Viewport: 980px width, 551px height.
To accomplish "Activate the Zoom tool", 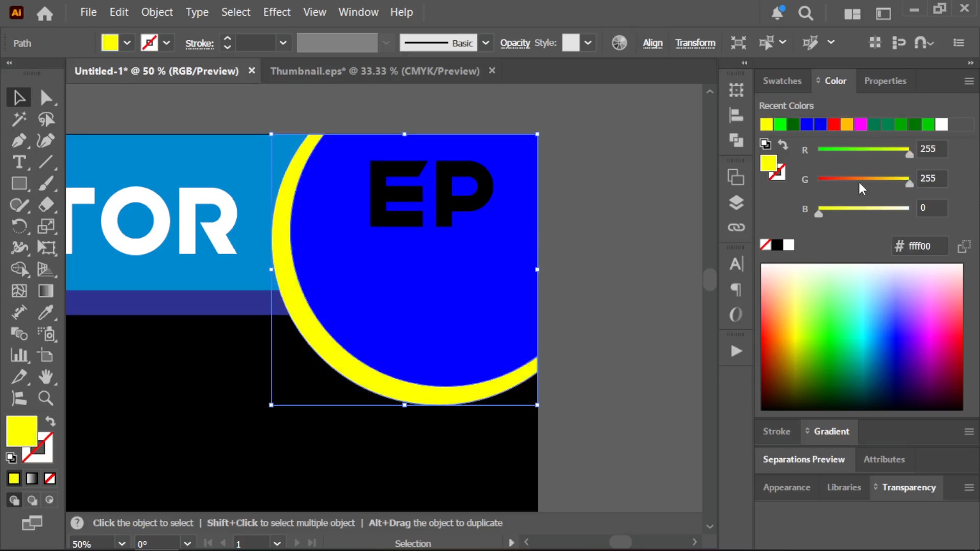I will (46, 398).
